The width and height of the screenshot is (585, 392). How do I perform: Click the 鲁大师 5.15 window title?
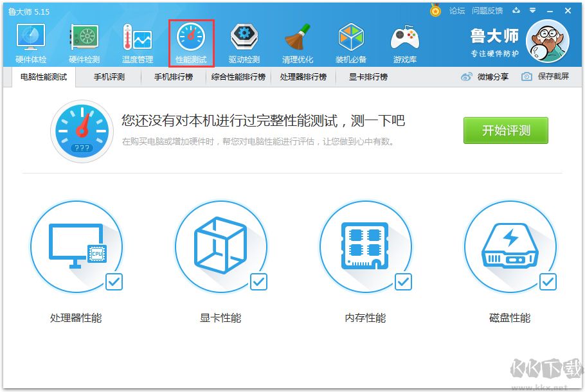point(29,12)
